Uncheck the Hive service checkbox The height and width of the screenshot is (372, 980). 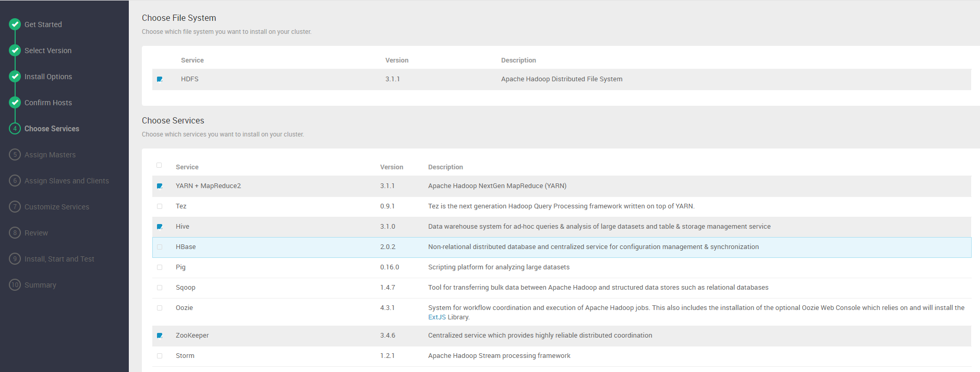160,227
